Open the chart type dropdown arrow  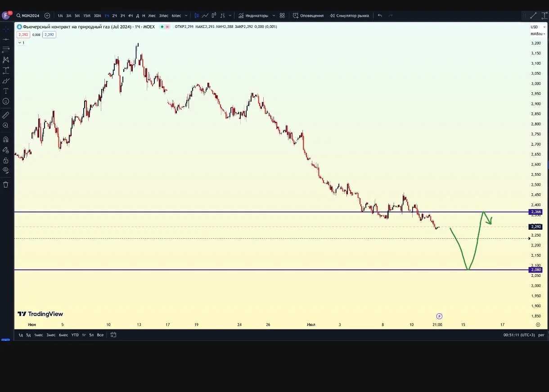pyautogui.click(x=230, y=16)
